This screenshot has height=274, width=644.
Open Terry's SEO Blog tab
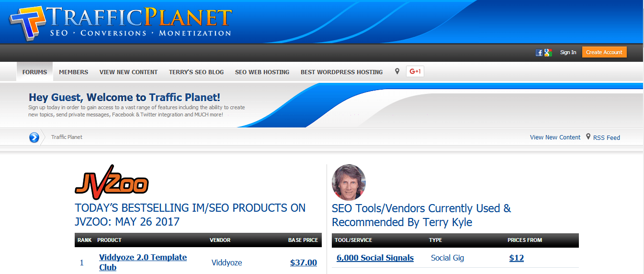[x=196, y=72]
